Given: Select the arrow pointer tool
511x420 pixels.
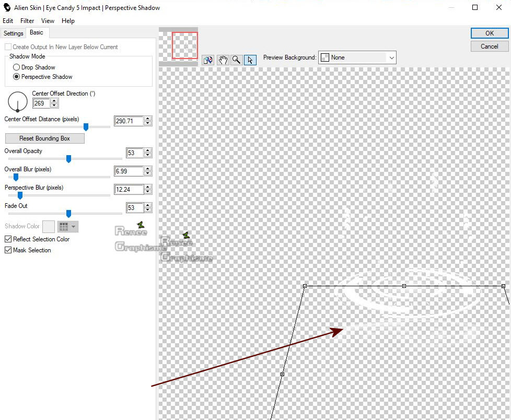Looking at the screenshot, I should (250, 60).
